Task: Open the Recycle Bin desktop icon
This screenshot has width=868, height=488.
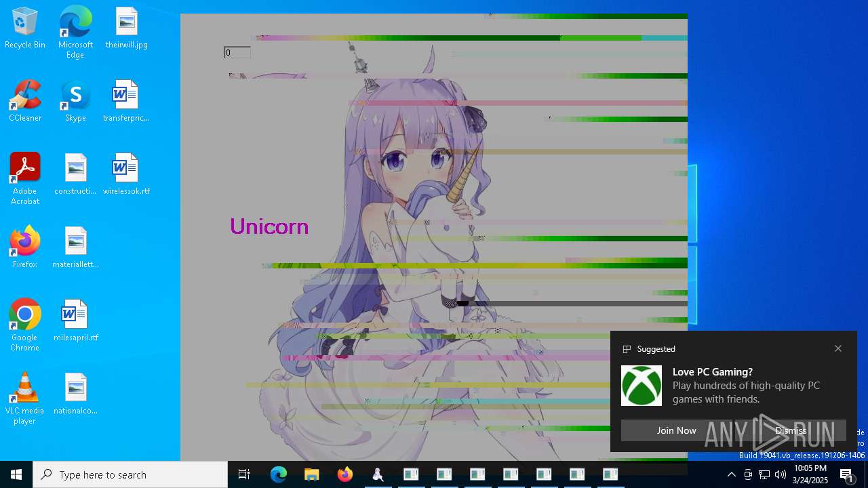Action: click(25, 28)
